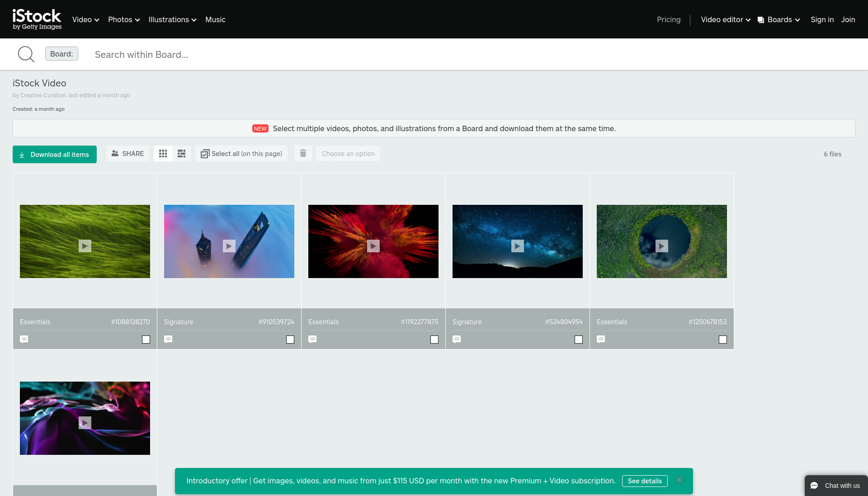Image resolution: width=868 pixels, height=496 pixels.
Task: Expand the Video menu
Action: pyautogui.click(x=85, y=19)
